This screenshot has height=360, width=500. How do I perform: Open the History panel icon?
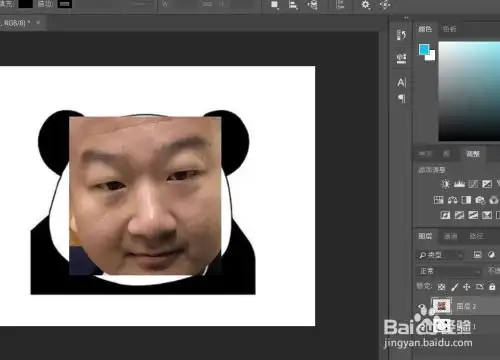tap(402, 35)
